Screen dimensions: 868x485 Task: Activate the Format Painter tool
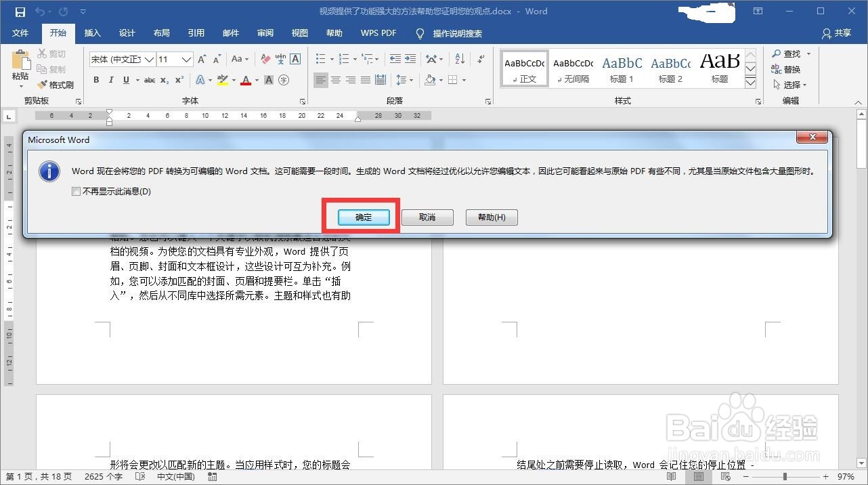coord(56,84)
